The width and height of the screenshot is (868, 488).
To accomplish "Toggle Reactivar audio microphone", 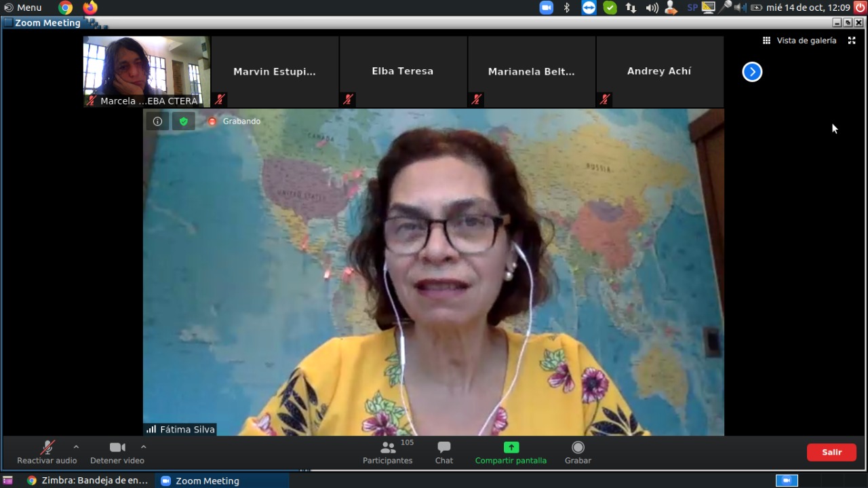I will click(x=47, y=452).
